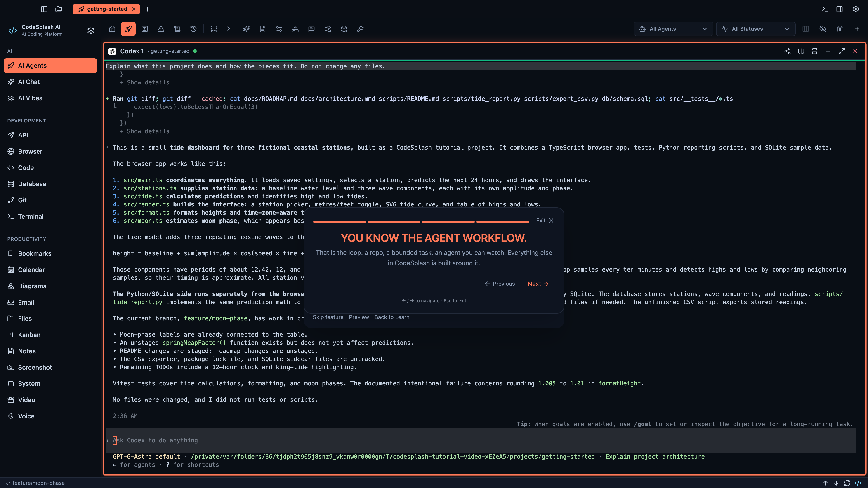The width and height of the screenshot is (868, 488).
Task: Exit the tutorial dialog
Action: pos(545,221)
